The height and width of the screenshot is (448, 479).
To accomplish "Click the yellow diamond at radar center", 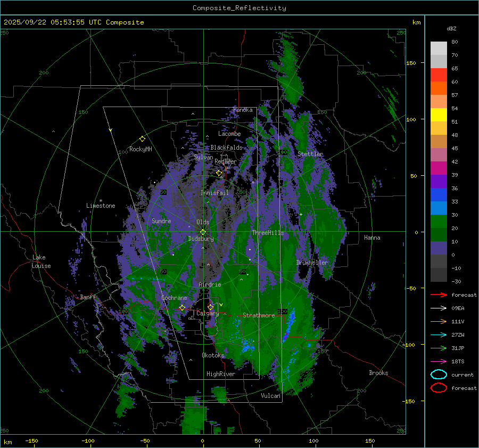I will pos(203,232).
